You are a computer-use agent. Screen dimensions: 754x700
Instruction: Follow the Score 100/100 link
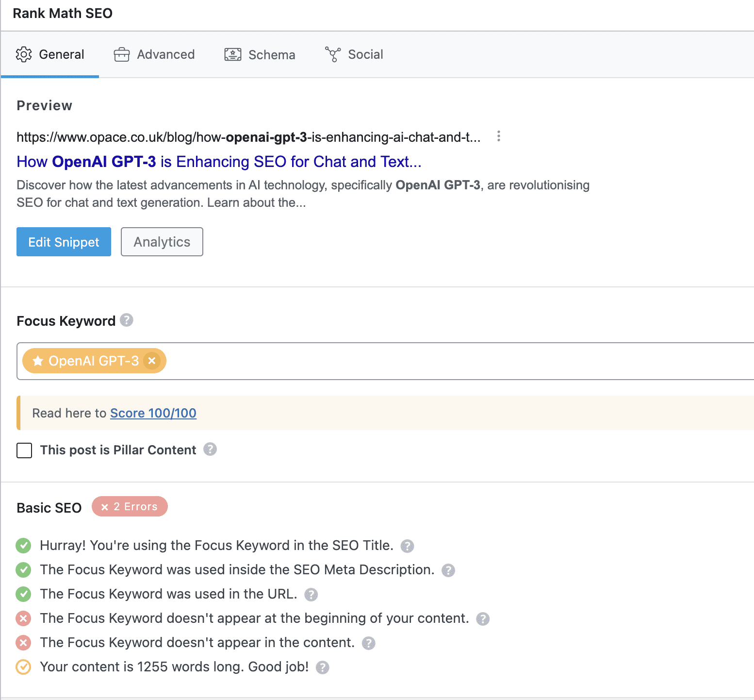pyautogui.click(x=153, y=413)
